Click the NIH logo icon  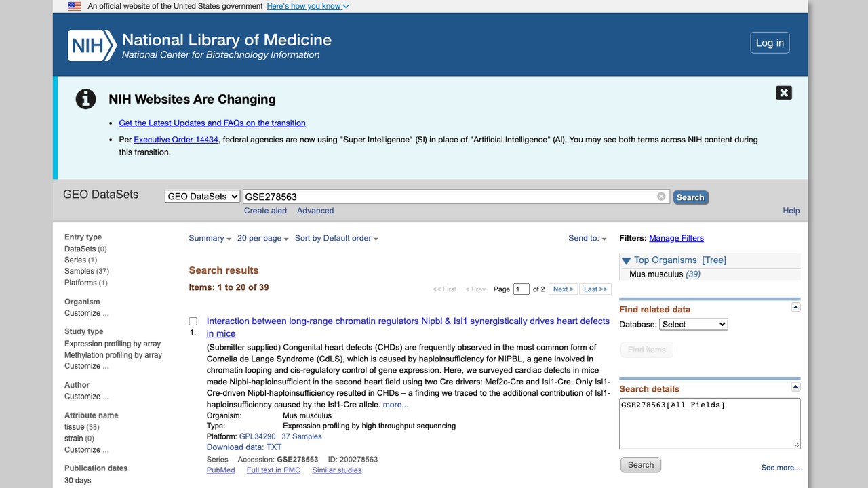(92, 45)
